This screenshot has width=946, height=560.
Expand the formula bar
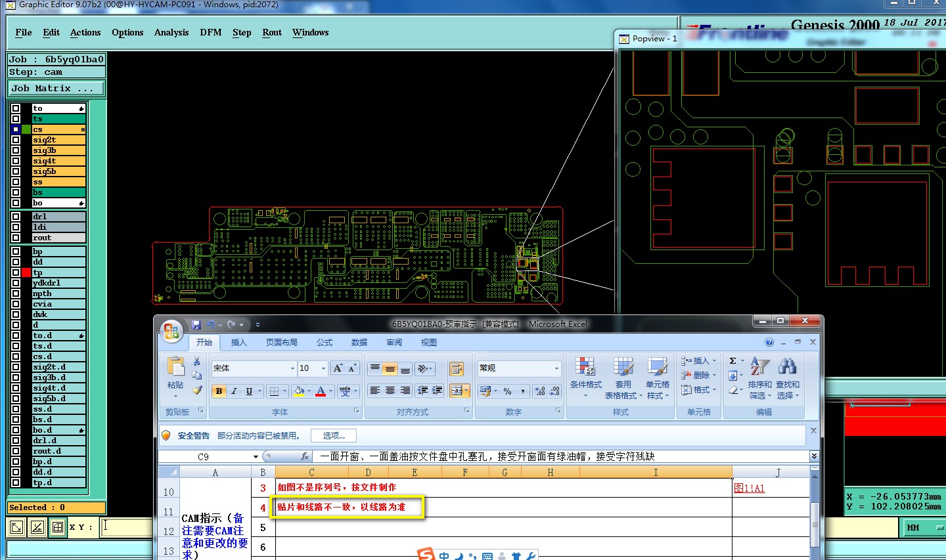(x=814, y=456)
